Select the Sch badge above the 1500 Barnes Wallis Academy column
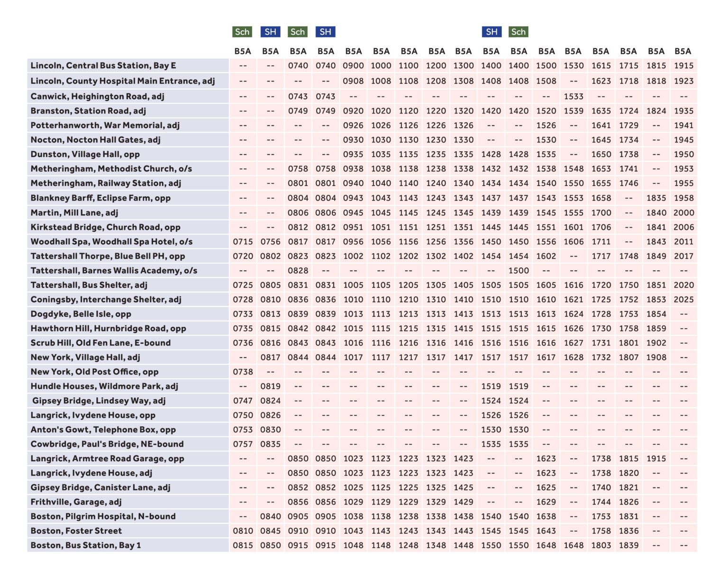The height and width of the screenshot is (577, 728). (x=518, y=32)
